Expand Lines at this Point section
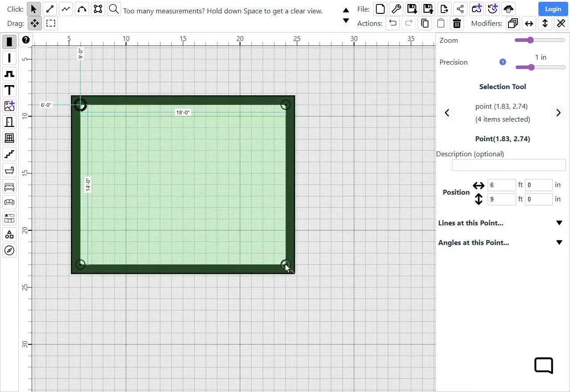Image resolution: width=570 pixels, height=392 pixels. pos(560,223)
